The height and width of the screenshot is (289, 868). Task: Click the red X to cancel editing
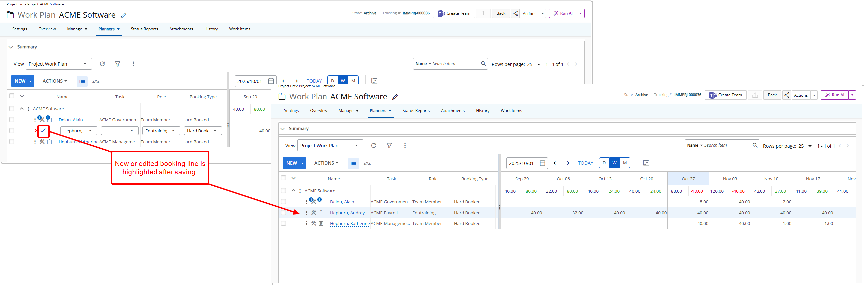[36, 131]
